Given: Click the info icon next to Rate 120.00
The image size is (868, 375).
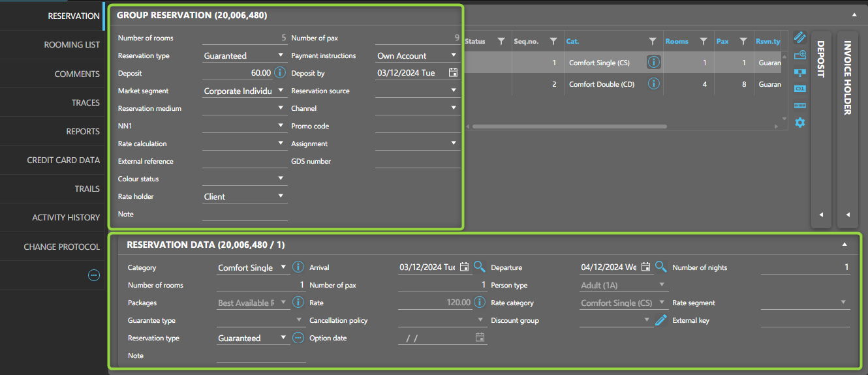Looking at the screenshot, I should point(479,303).
